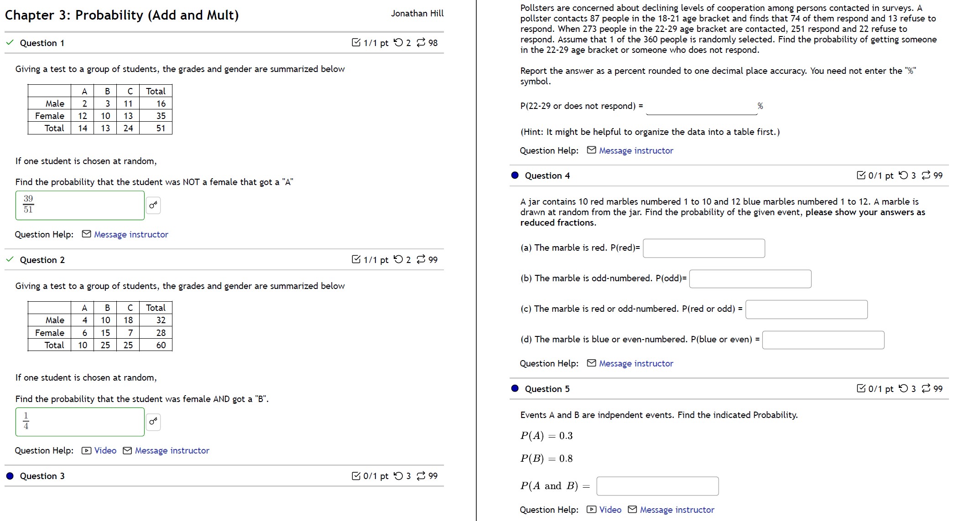Click the try-similar icon labeled 99 on Question 5

point(927,389)
